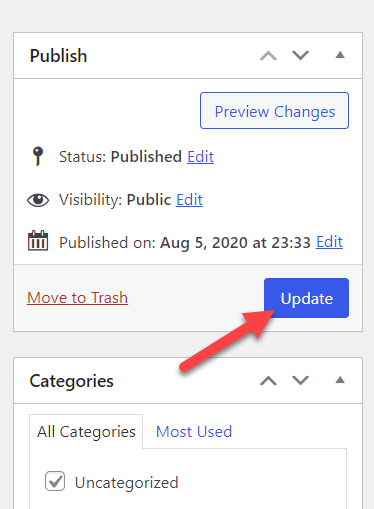Uncheck the Uncategorized category checkbox

[55, 481]
